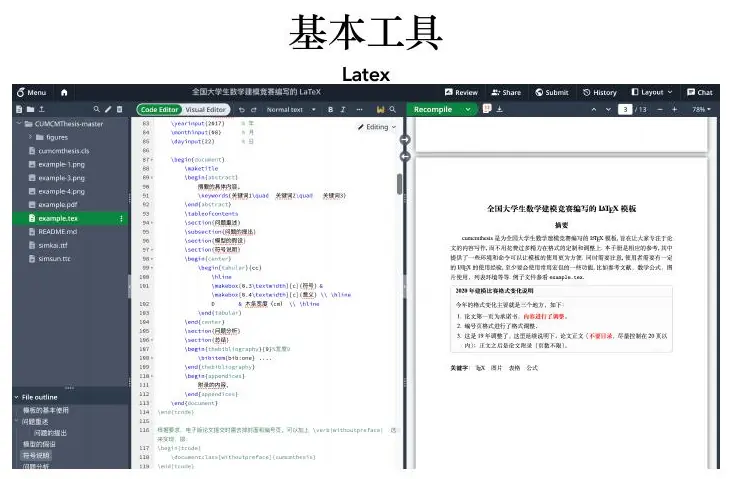
Task: Click the PDF page number field
Action: (x=625, y=110)
